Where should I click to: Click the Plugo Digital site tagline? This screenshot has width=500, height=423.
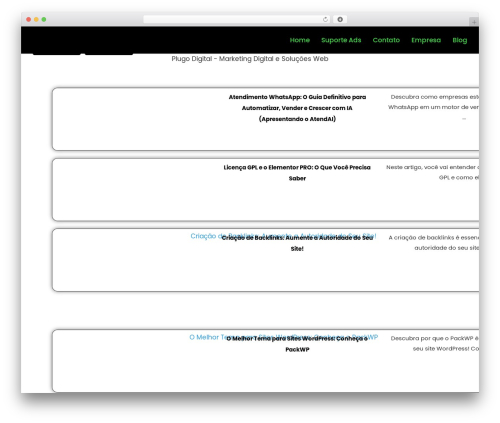pyautogui.click(x=250, y=59)
